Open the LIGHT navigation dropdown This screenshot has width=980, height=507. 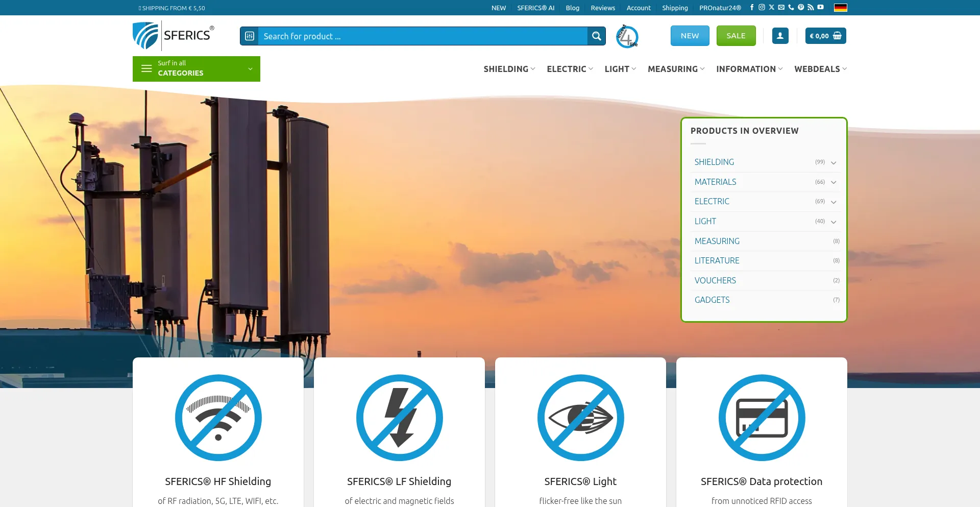[620, 69]
